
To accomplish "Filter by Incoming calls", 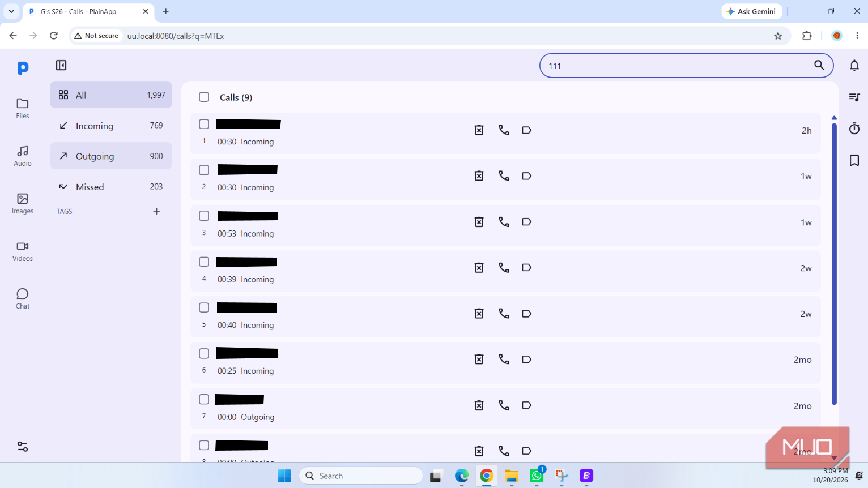I will pos(111,125).
